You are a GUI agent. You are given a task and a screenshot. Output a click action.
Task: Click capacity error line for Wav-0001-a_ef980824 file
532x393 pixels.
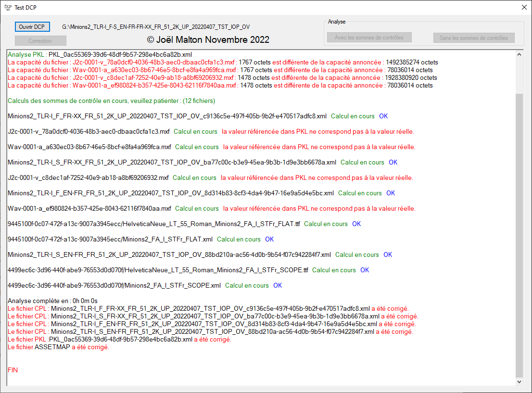pyautogui.click(x=220, y=86)
